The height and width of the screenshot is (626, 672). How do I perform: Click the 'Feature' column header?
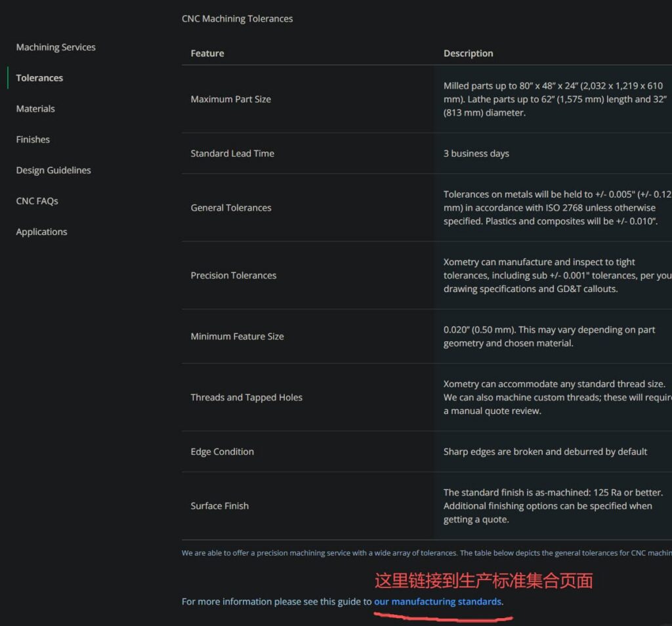(x=207, y=53)
